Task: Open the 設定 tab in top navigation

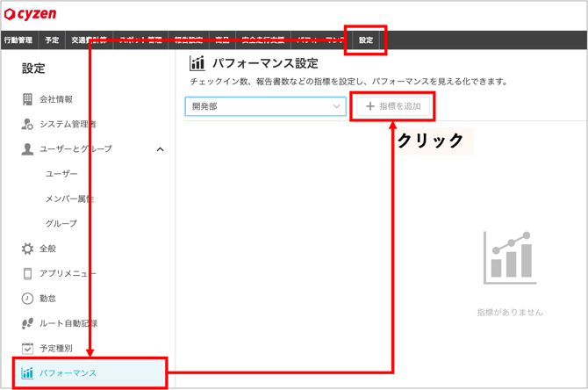Action: 366,40
